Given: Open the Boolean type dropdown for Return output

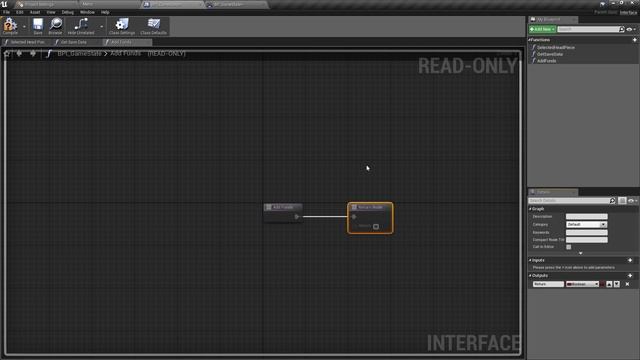Looking at the screenshot, I should click(x=582, y=284).
